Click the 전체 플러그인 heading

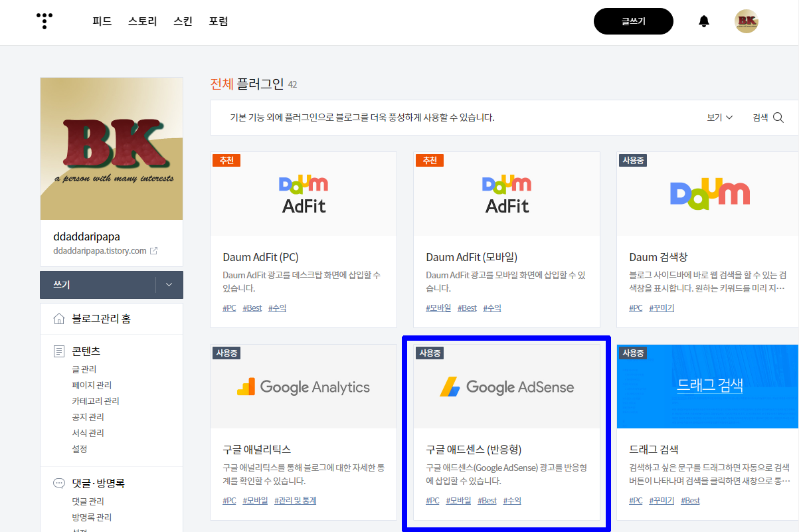pos(247,84)
